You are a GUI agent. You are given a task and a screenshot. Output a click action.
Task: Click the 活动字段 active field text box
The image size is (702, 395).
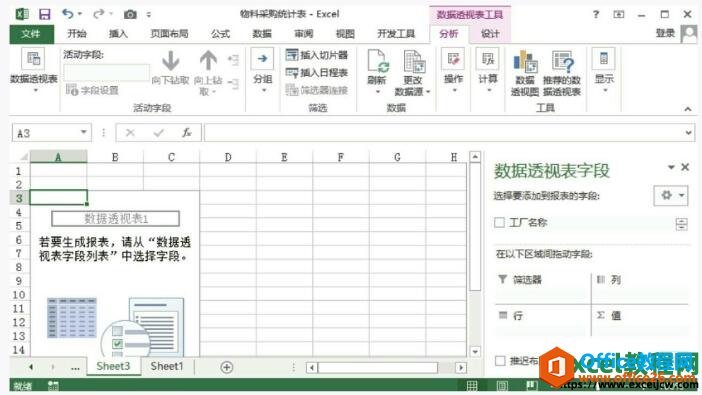point(106,73)
